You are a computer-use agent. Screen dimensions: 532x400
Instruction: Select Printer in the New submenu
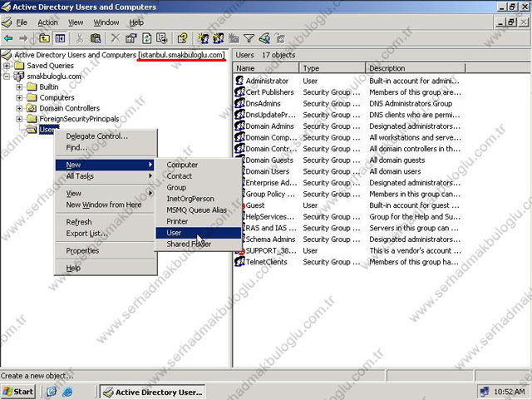click(199, 221)
